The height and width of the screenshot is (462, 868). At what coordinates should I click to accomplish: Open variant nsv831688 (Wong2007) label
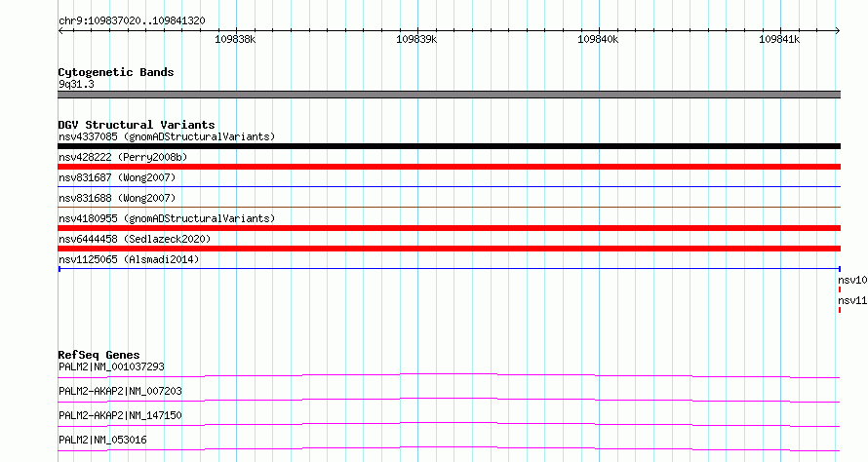pyautogui.click(x=117, y=198)
